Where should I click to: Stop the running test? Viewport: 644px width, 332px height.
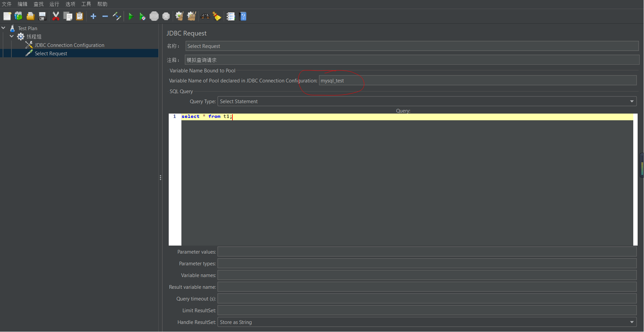point(154,16)
